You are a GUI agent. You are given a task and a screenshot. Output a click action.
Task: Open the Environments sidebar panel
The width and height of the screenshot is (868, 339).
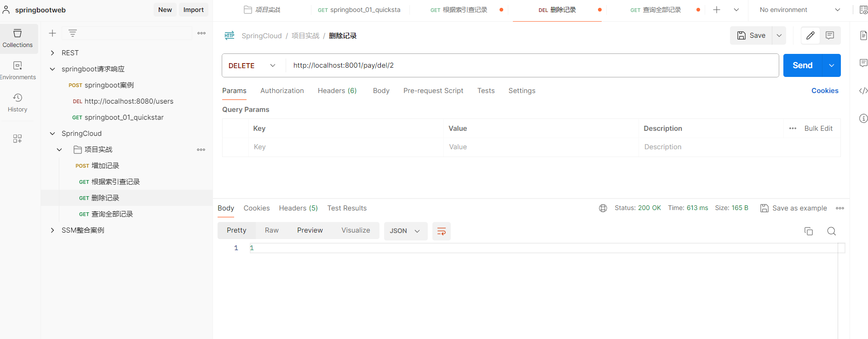tap(17, 70)
